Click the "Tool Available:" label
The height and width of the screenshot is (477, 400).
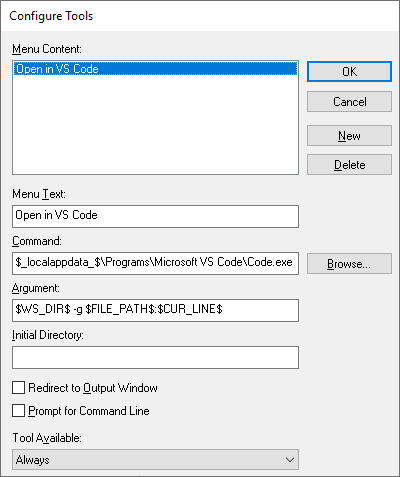pyautogui.click(x=47, y=438)
